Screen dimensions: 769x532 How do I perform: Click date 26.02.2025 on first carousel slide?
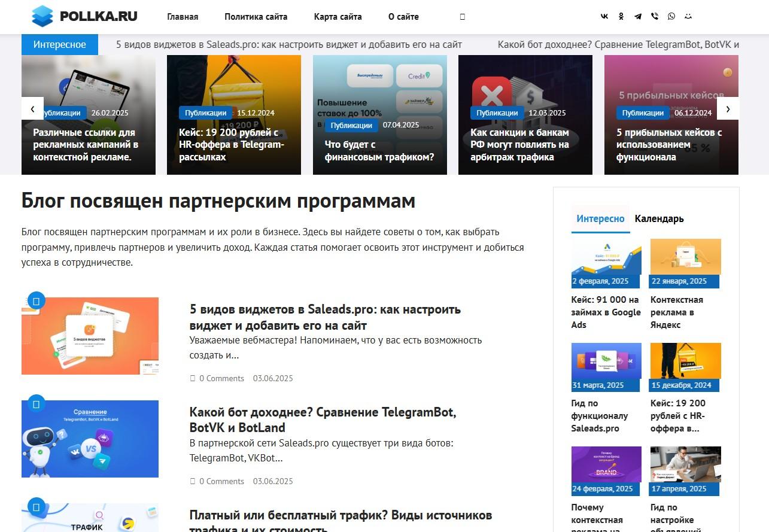point(110,113)
